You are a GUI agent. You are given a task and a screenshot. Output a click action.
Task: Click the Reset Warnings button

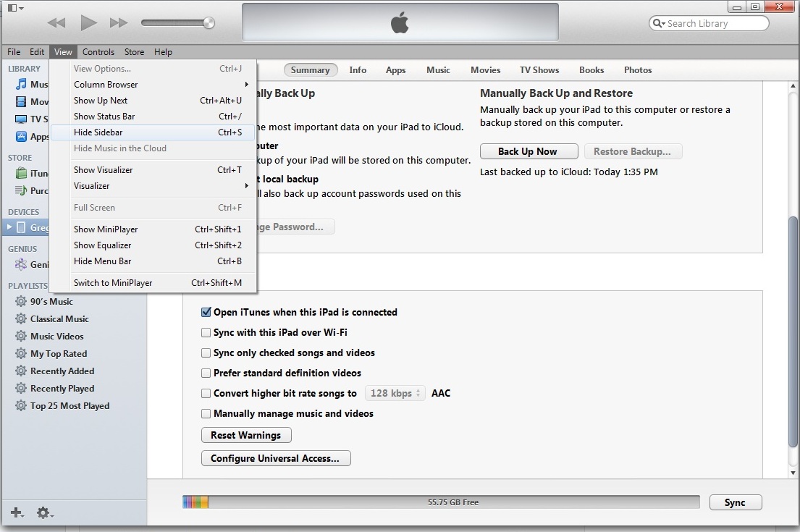coord(246,435)
